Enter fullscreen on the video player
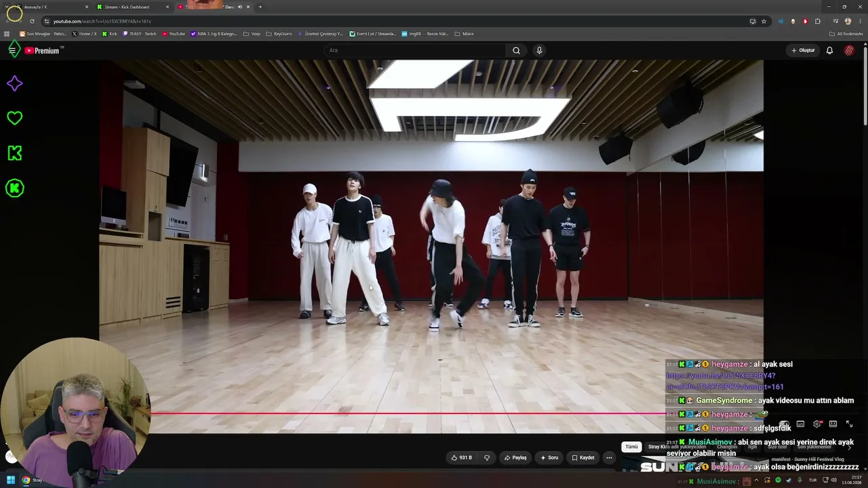This screenshot has height=488, width=868. coord(849,424)
